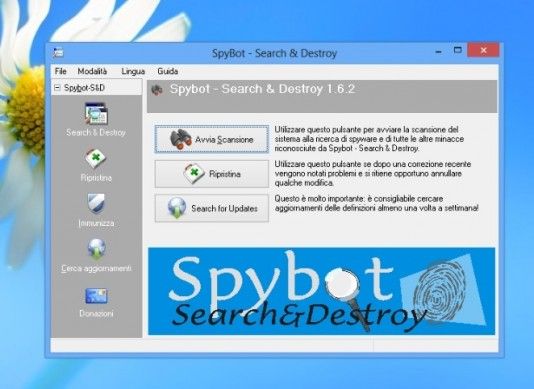Image resolution: width=534 pixels, height=389 pixels.
Task: Click the Immunizza sidebar label
Action: click(96, 223)
